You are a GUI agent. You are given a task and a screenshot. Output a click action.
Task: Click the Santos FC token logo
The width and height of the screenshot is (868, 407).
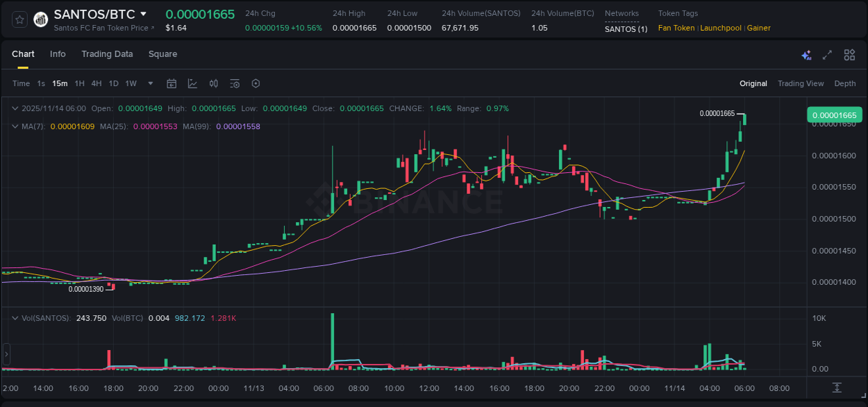pos(40,19)
